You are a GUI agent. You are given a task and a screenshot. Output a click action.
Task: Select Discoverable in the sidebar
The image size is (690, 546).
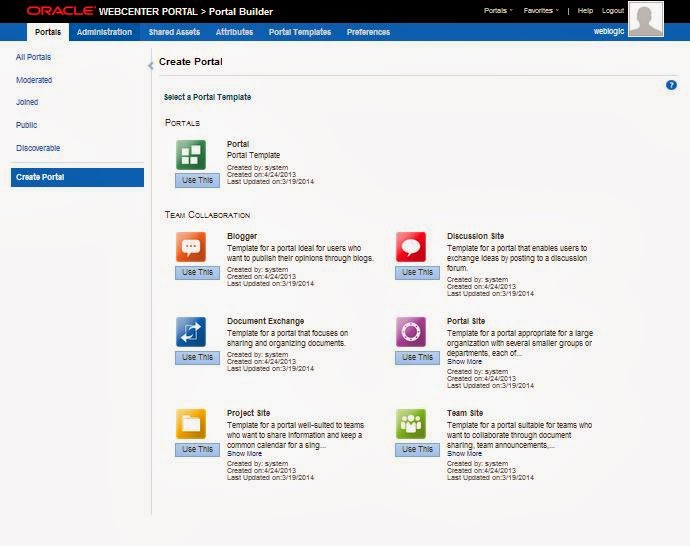(38, 148)
